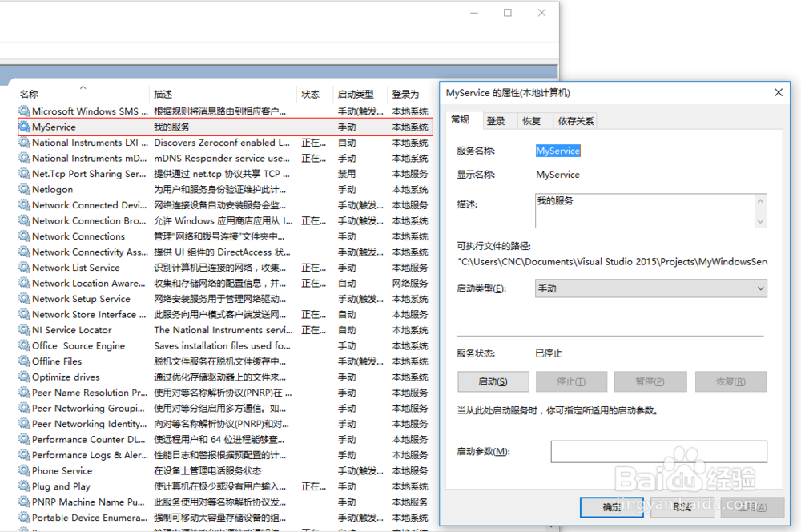Click the Network Connections service icon

pyautogui.click(x=23, y=236)
